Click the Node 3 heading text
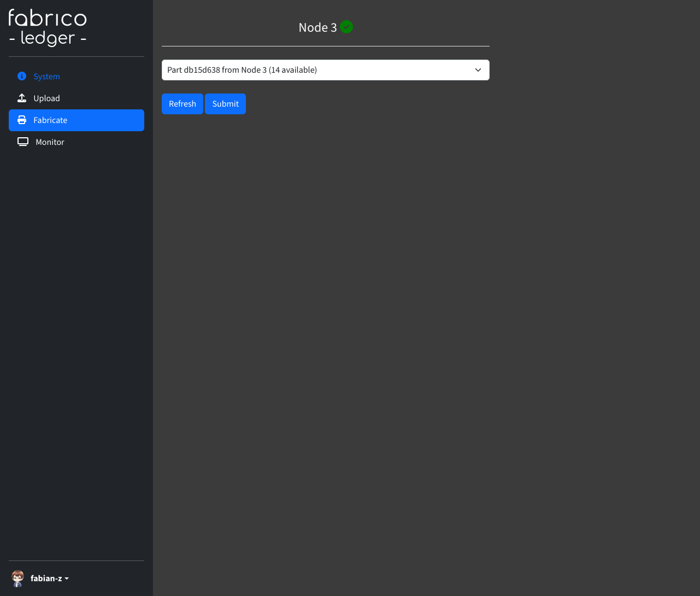This screenshot has width=700, height=596. pos(317,27)
